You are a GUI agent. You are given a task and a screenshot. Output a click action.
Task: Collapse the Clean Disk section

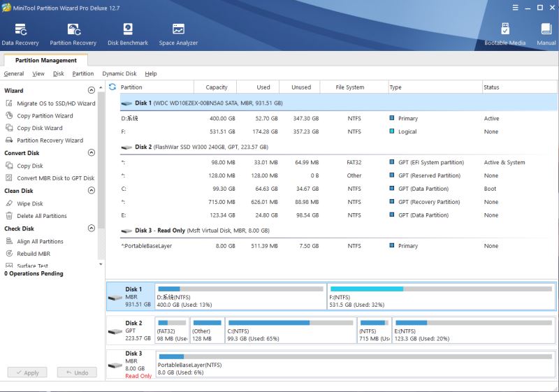pyautogui.click(x=92, y=190)
